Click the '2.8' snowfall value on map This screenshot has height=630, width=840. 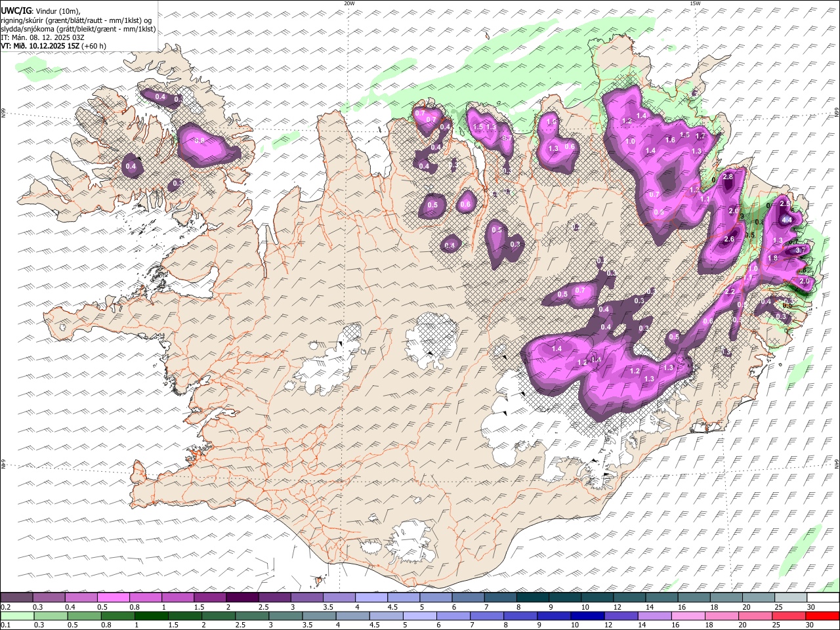(x=728, y=177)
